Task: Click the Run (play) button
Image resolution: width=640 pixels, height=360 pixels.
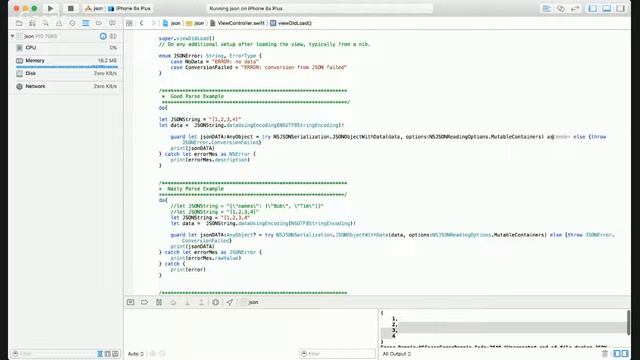Action: pos(50,8)
